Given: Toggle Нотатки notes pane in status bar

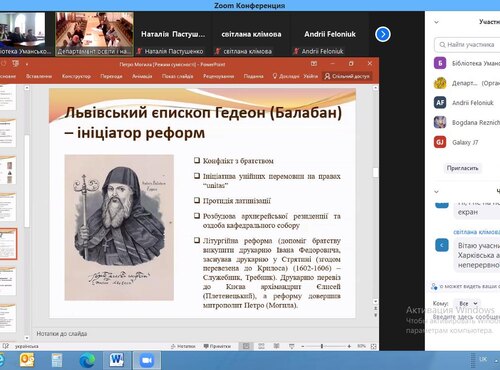Looking at the screenshot, I should coord(183,346).
